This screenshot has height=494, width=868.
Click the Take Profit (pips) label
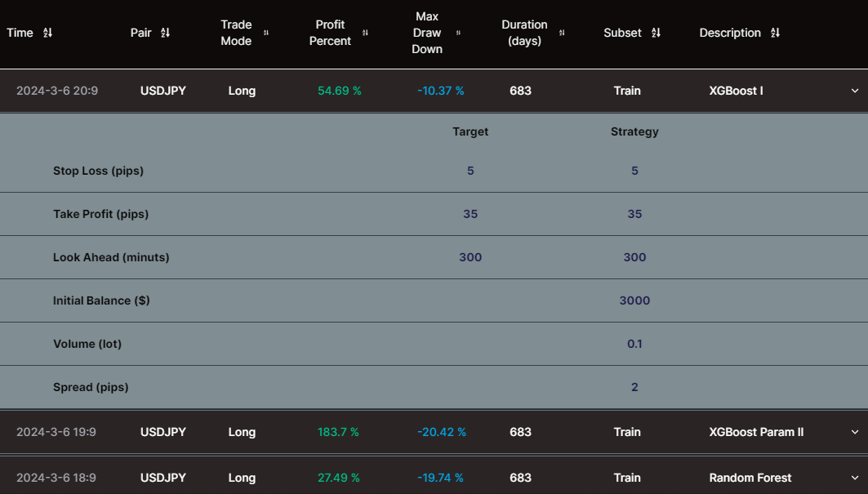pyautogui.click(x=100, y=214)
